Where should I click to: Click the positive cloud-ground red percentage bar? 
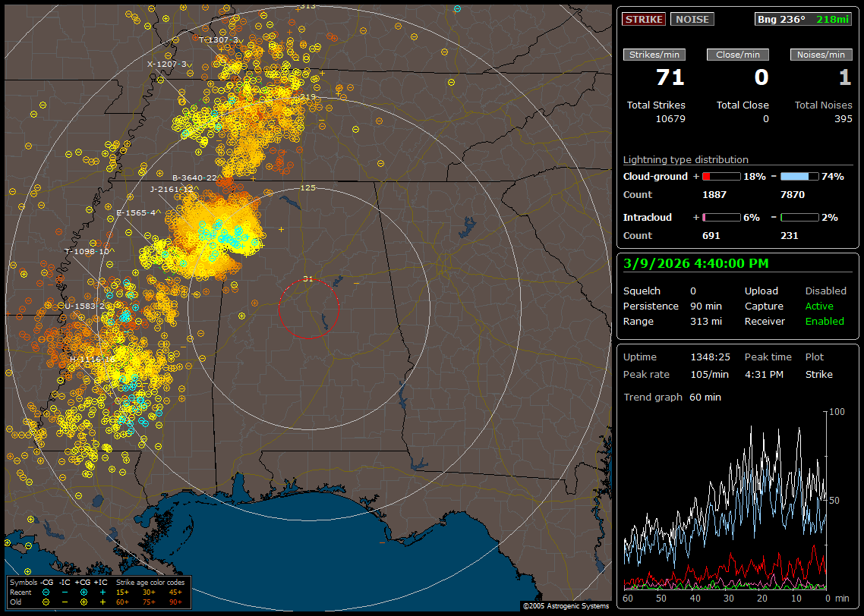[721, 176]
